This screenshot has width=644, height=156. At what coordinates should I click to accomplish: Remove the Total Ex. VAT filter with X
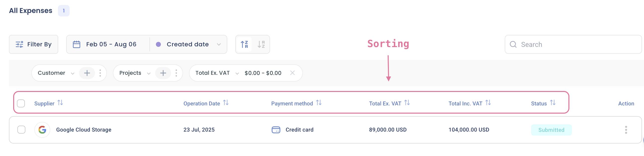292,73
